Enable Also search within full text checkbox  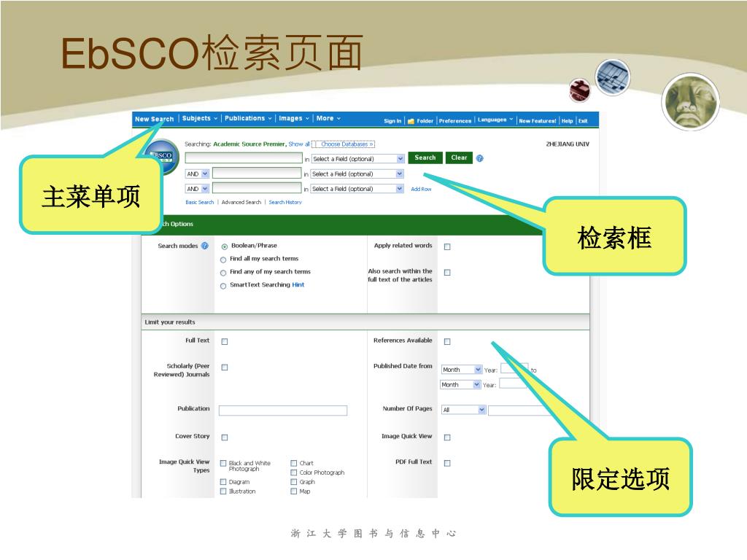coord(447,273)
